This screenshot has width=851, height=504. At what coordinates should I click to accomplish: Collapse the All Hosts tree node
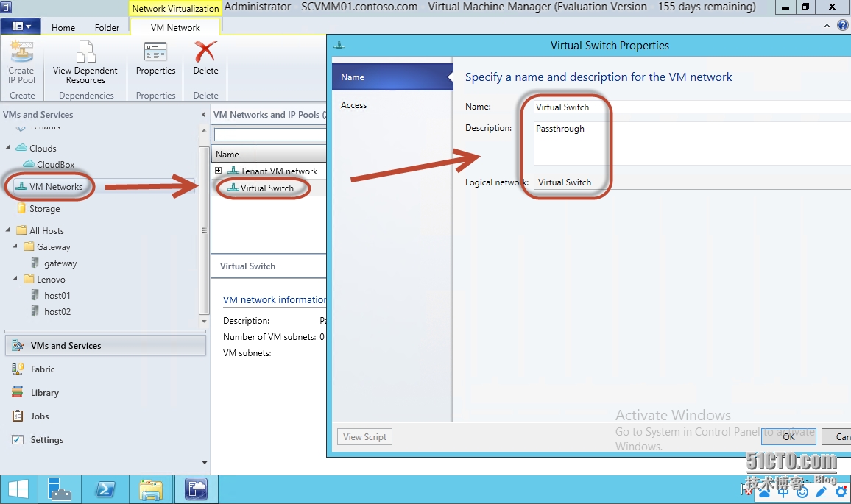coord(7,230)
